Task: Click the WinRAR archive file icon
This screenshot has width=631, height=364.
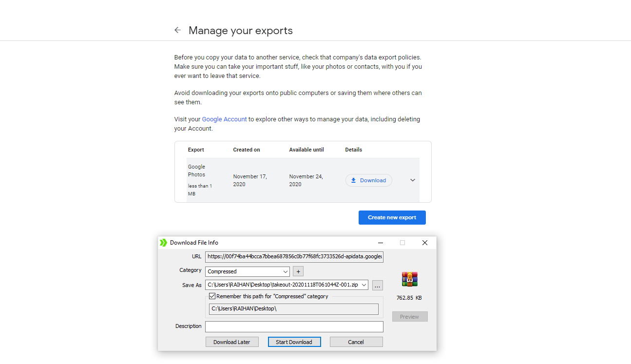Action: [410, 279]
